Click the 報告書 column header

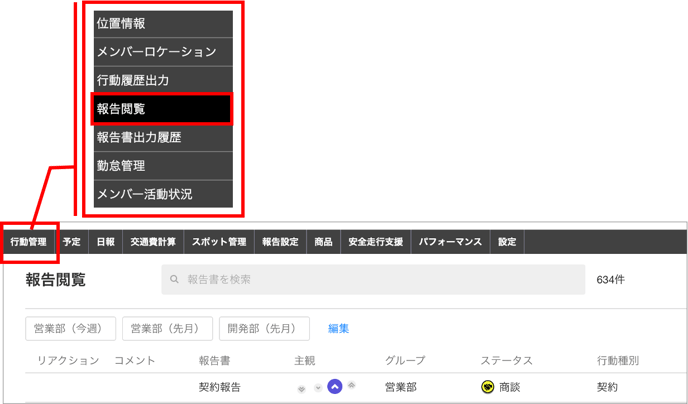(215, 361)
